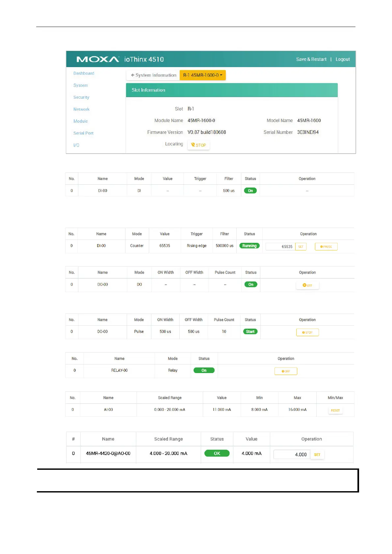Click serial number 3E8INEI94
Viewport: 392px width, 554px height.
point(308,132)
